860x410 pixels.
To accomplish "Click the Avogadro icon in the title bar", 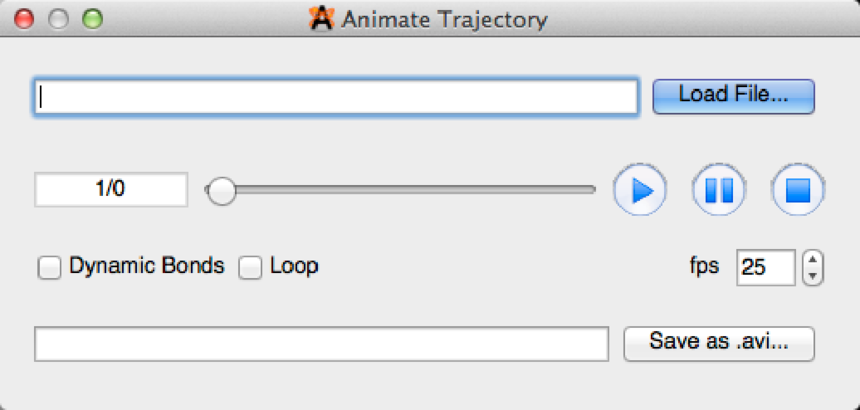I will point(321,18).
